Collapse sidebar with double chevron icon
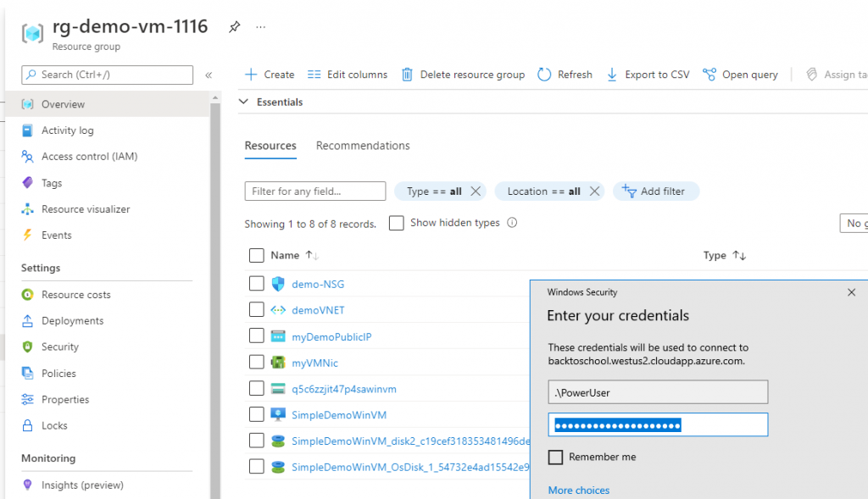This screenshot has height=499, width=868. pos(209,75)
